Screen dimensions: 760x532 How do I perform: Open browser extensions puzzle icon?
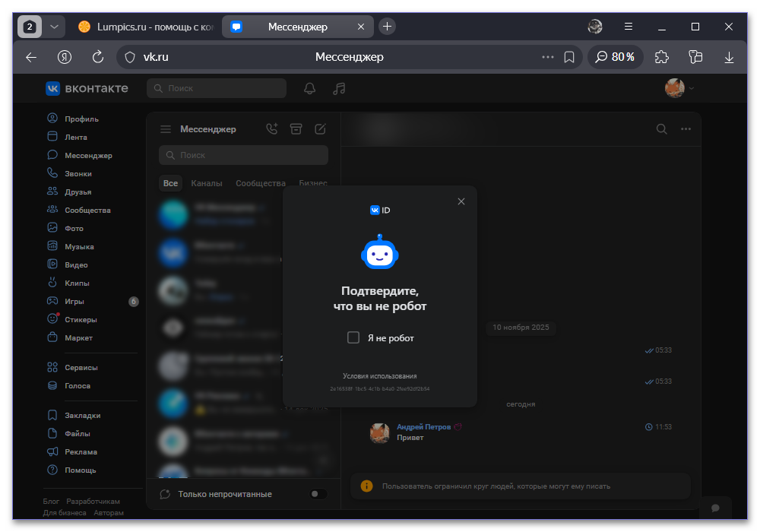[662, 57]
